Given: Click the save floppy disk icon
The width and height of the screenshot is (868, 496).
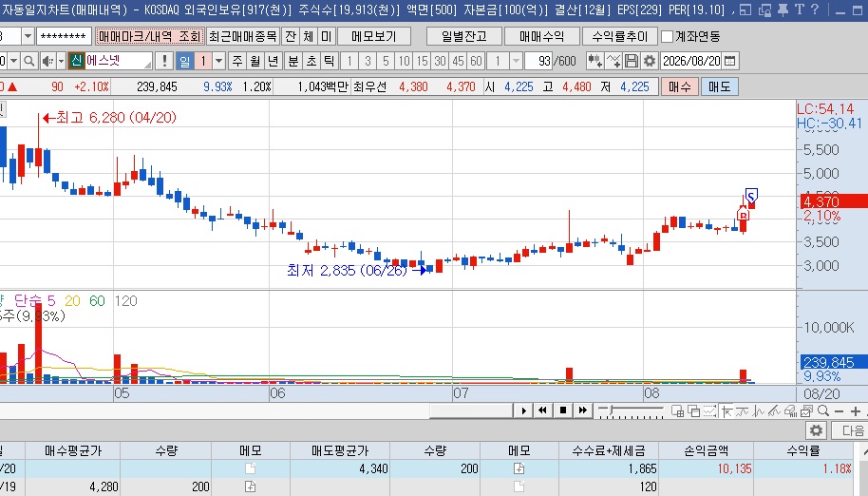Looking at the screenshot, I should (632, 61).
